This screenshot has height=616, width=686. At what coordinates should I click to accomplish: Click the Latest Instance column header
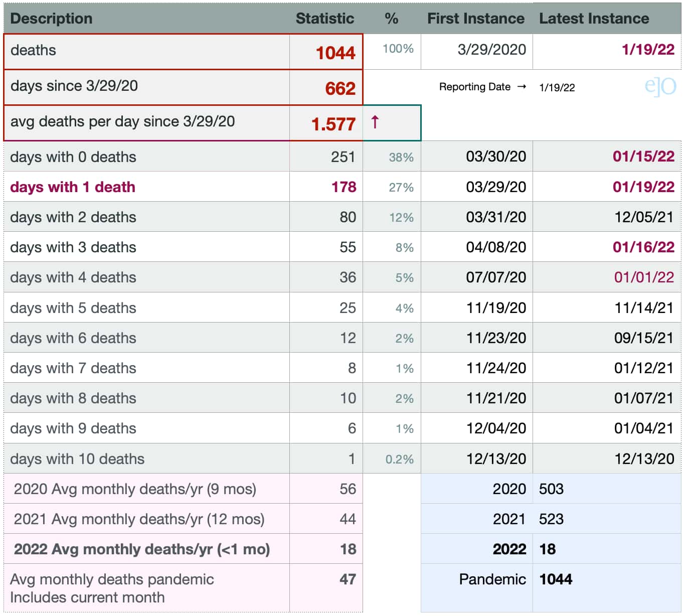click(594, 19)
